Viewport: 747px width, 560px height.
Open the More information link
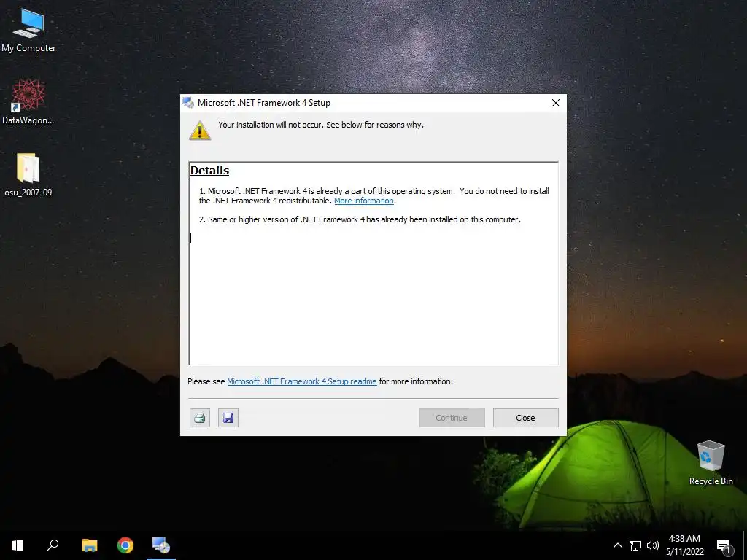[363, 201]
